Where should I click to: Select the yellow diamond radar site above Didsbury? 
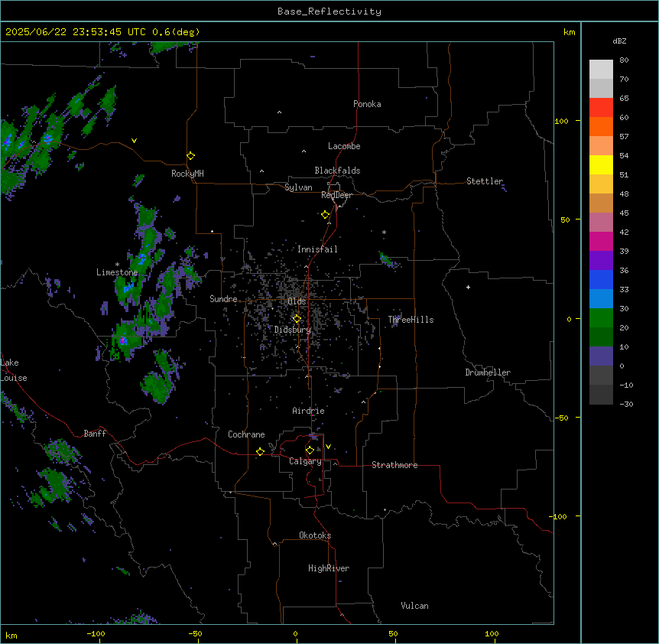point(297,319)
